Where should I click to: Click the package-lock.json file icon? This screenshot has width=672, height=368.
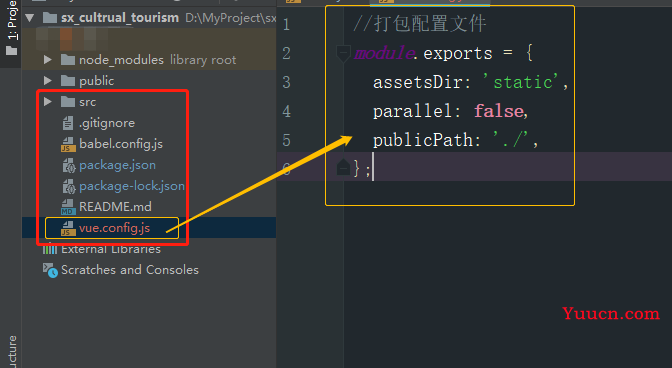(x=69, y=186)
